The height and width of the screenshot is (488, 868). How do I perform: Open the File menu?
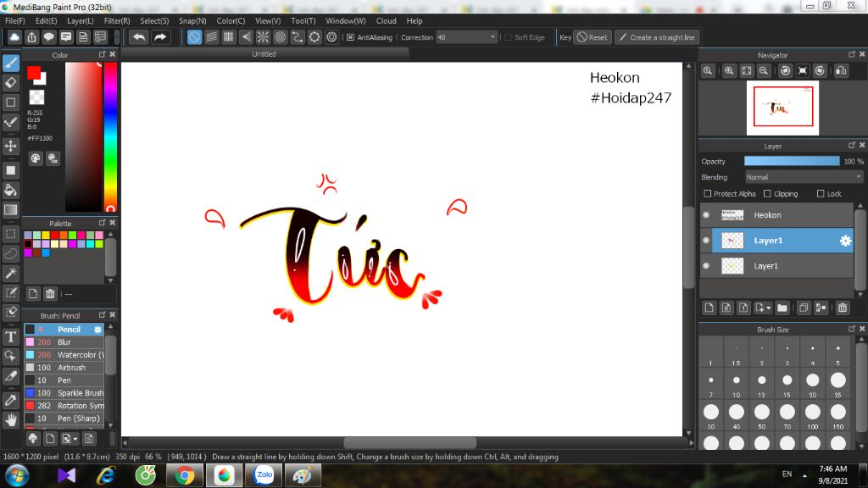15,20
